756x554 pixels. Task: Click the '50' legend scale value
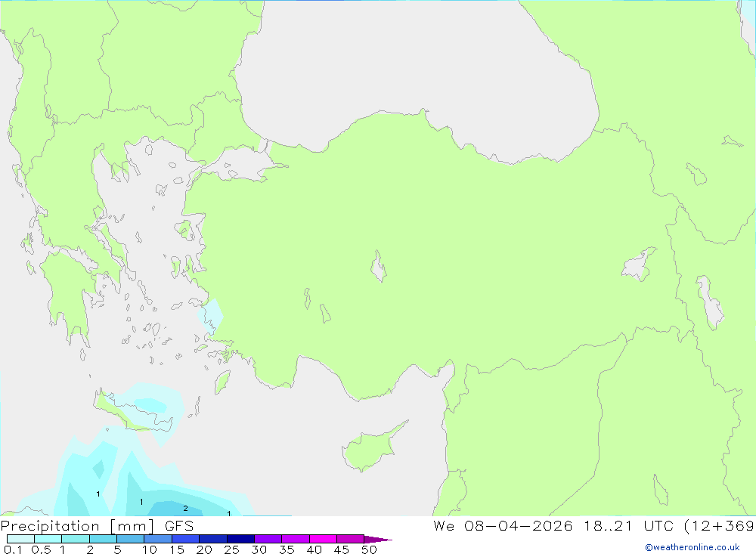(369, 549)
